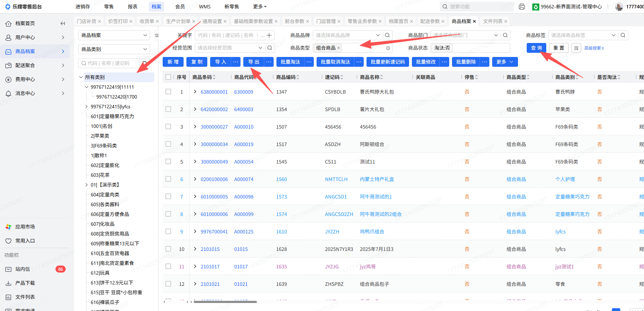This screenshot has width=644, height=311.
Task: Click keyword input field 代码|条码|速记码|名称
Action: [x=227, y=35]
